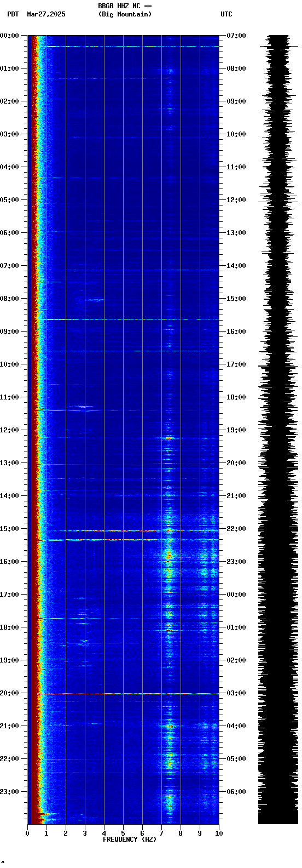
Task: Click the UTC time label 00:00
Action: pyautogui.click(x=236, y=595)
